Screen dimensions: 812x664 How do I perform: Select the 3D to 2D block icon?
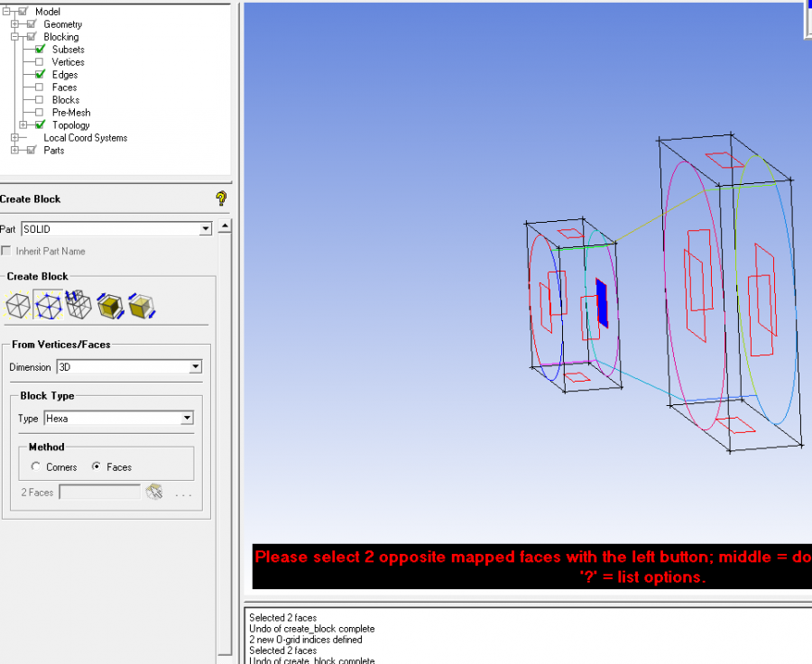pos(142,306)
